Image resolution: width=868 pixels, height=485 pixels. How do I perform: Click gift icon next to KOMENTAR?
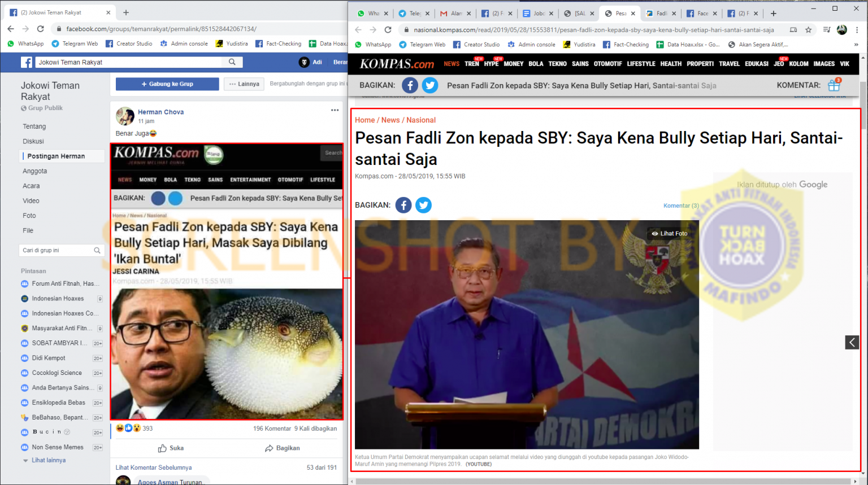[x=834, y=85]
